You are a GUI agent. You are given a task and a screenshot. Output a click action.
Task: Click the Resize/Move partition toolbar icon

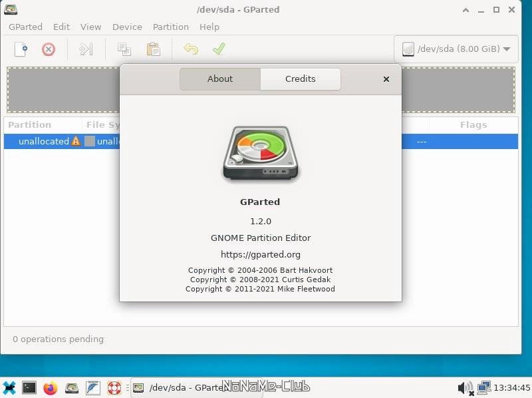tap(86, 49)
